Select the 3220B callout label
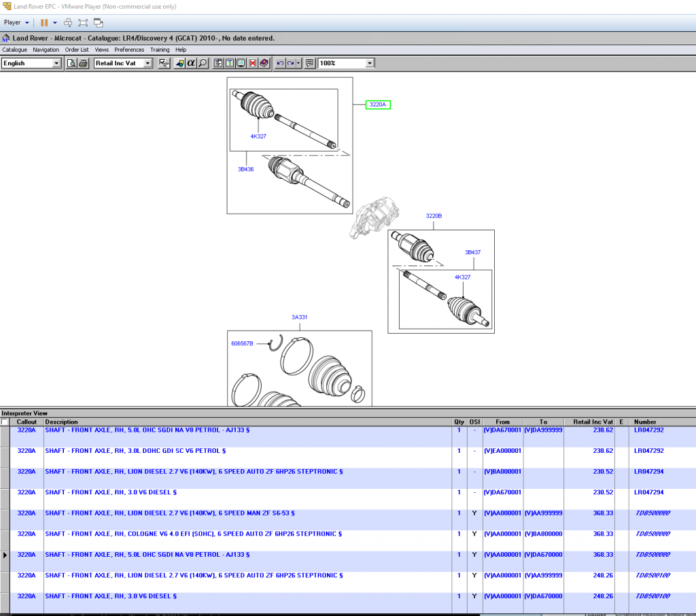 [x=434, y=216]
